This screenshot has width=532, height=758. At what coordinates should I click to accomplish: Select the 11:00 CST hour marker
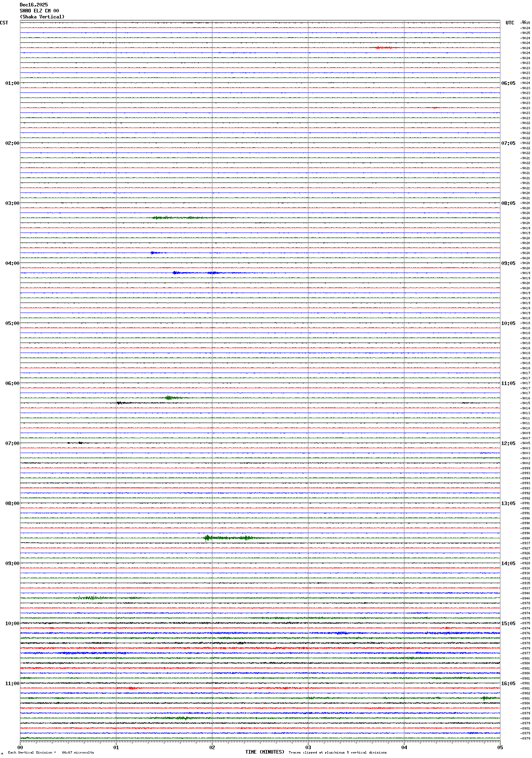coord(12,684)
